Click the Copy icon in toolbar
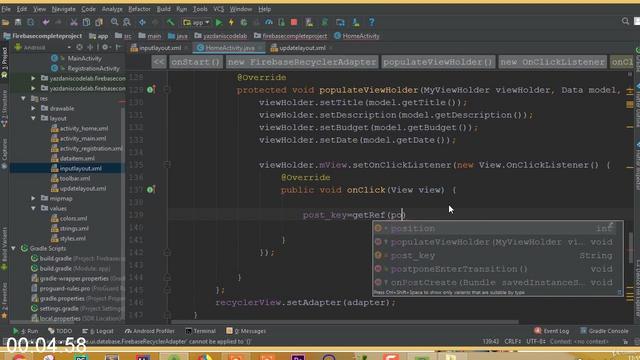The width and height of the screenshot is (640, 360). (x=86, y=22)
